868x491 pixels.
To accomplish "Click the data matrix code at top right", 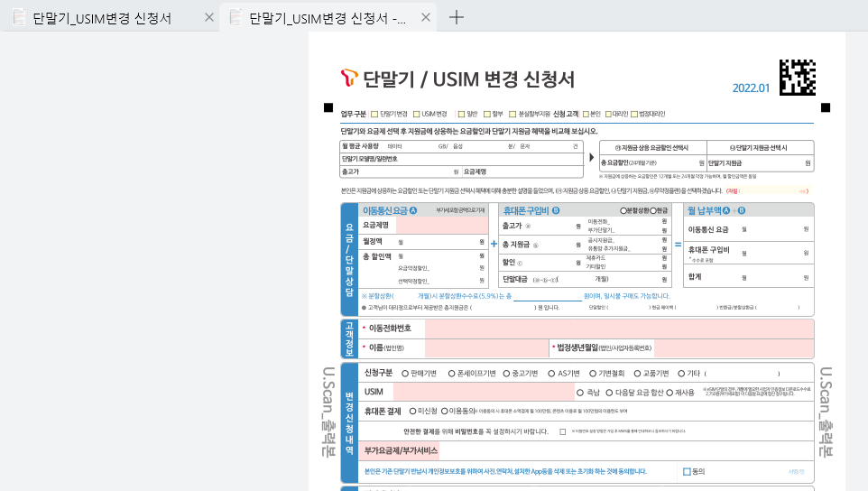I will point(797,78).
